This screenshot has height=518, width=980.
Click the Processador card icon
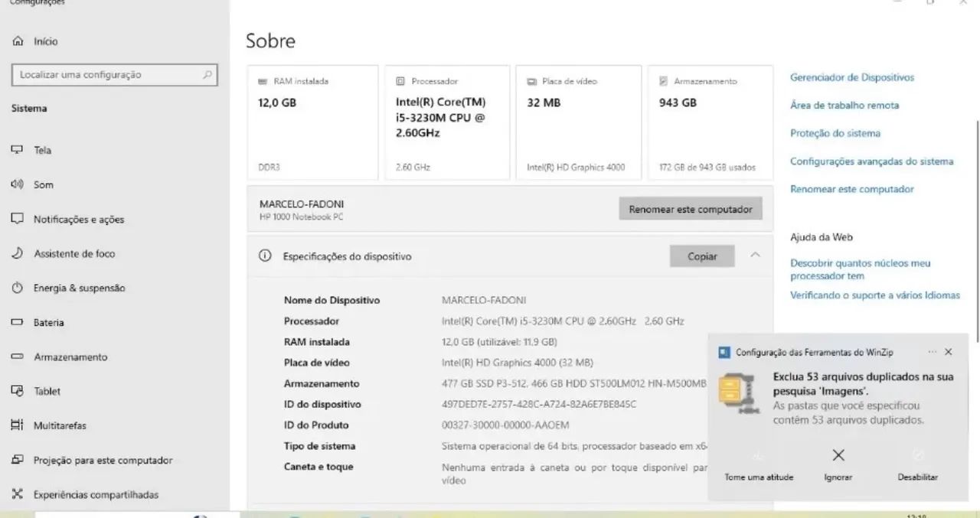pyautogui.click(x=400, y=81)
